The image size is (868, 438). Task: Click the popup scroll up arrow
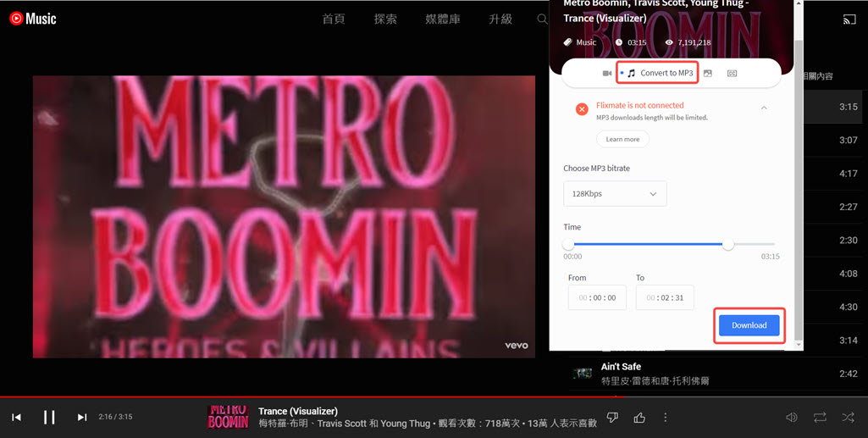pyautogui.click(x=799, y=3)
